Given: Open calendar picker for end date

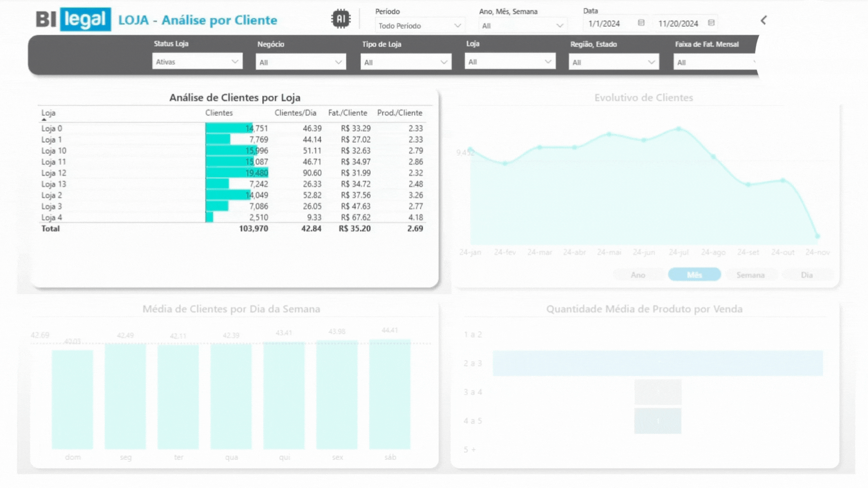Looking at the screenshot, I should coord(711,23).
